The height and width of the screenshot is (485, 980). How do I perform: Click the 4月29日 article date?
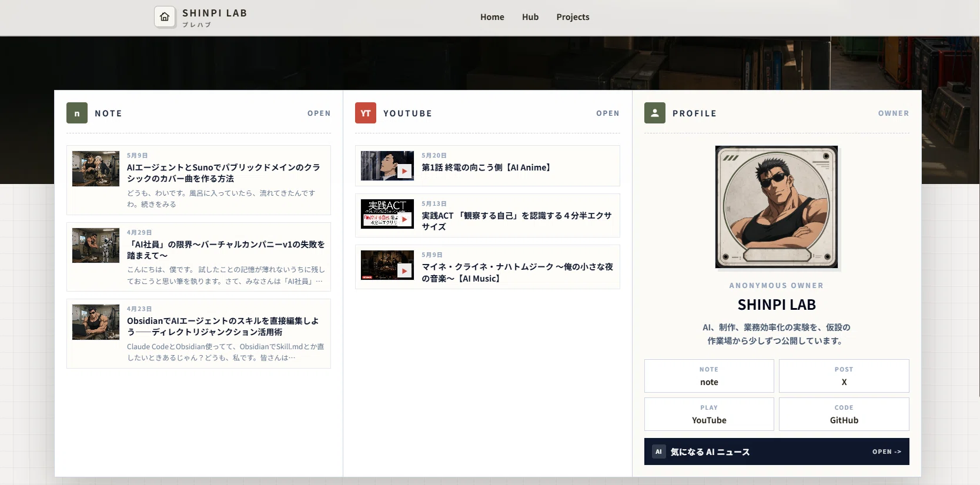point(139,232)
